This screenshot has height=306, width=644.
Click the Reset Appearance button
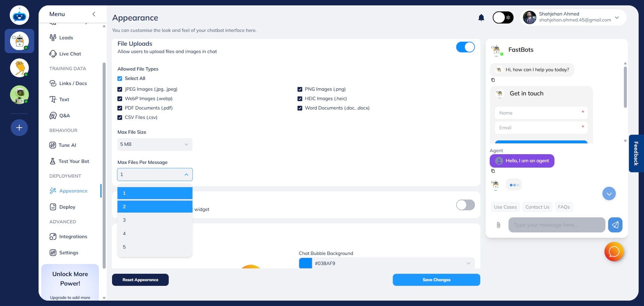(x=140, y=280)
